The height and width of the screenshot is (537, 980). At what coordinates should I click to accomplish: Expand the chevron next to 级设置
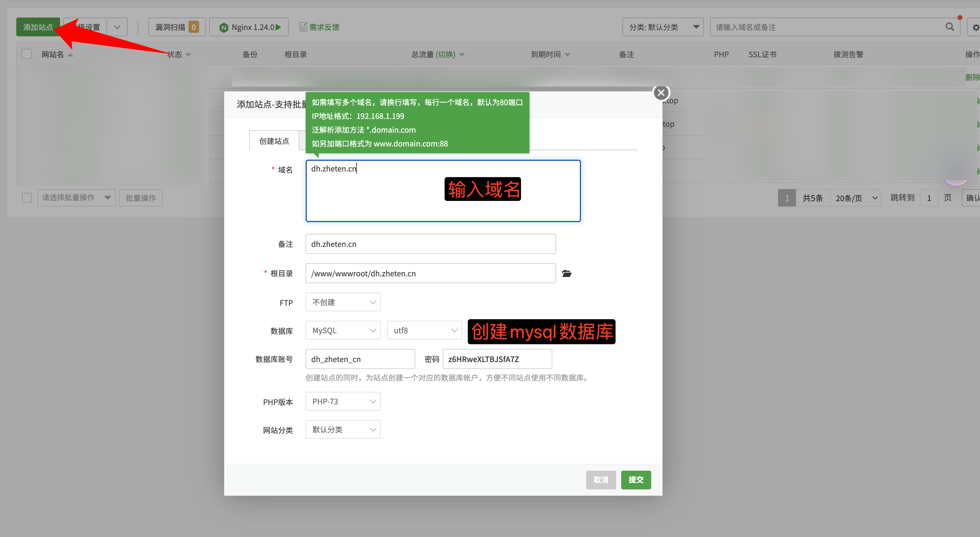point(117,27)
